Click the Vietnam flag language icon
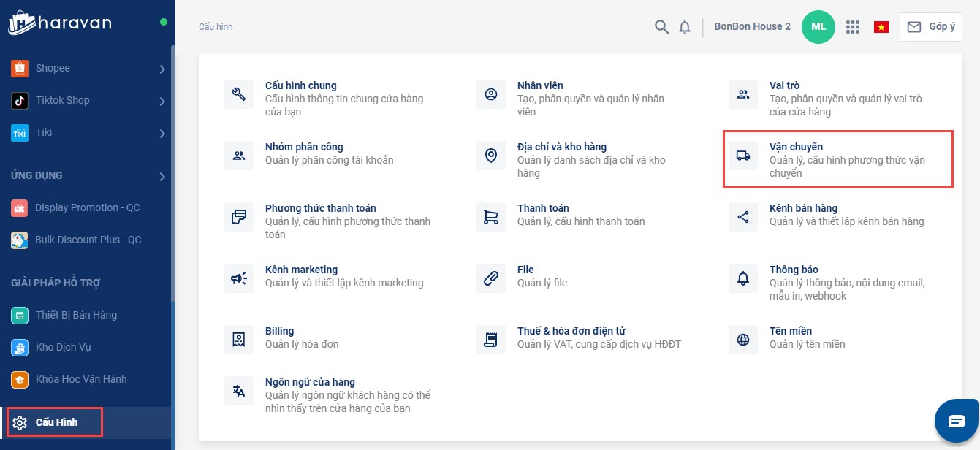 coord(881,27)
